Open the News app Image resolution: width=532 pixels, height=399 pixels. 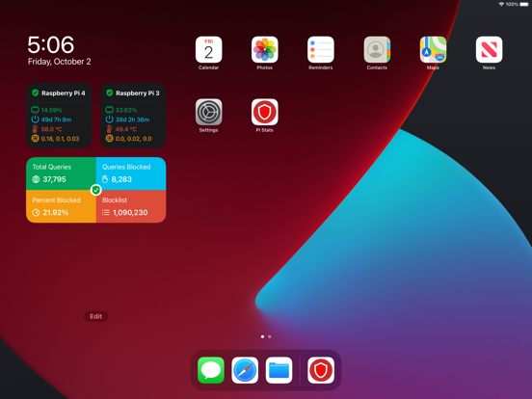489,49
